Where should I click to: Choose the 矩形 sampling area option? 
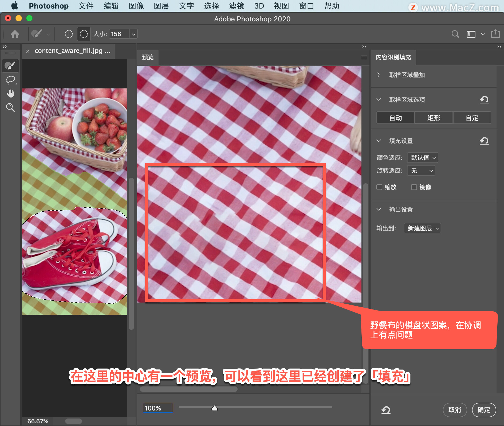click(x=434, y=118)
